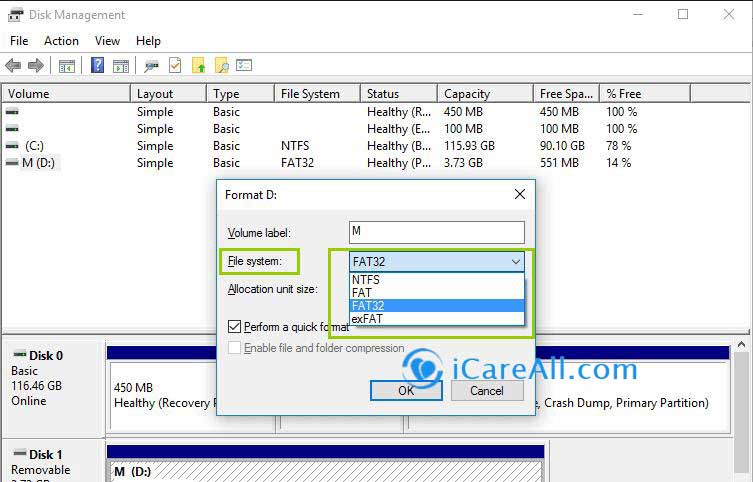Click the 115.93 GB capacity cell

pyautogui.click(x=469, y=145)
